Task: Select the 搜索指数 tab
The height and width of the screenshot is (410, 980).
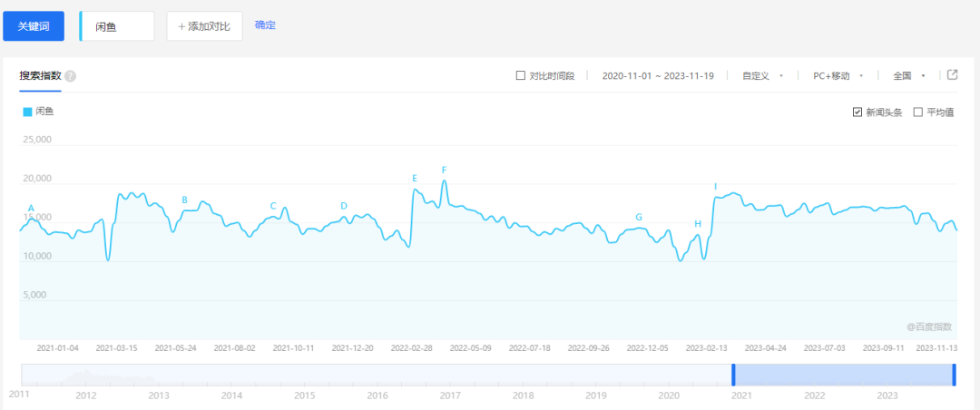Action: tap(40, 75)
